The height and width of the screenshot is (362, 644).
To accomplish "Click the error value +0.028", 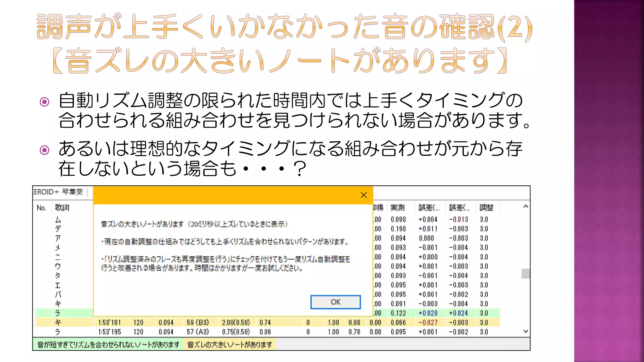I will pos(428,313).
